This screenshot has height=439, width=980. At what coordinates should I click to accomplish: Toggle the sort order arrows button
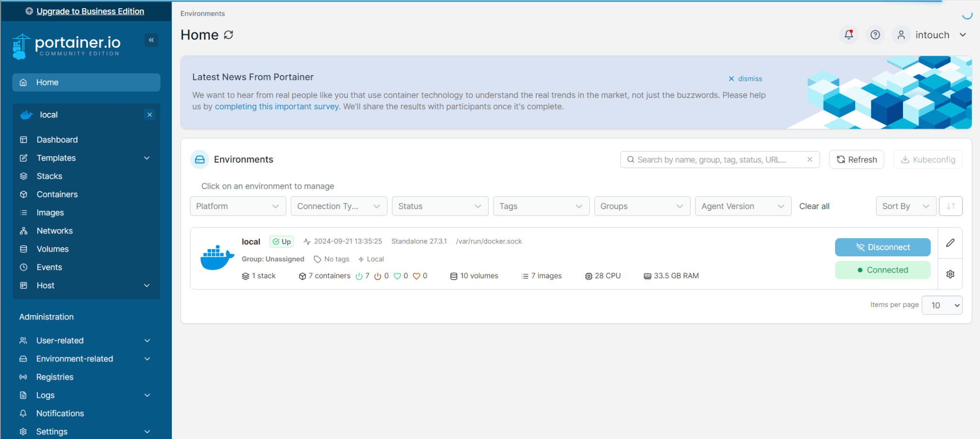click(950, 206)
